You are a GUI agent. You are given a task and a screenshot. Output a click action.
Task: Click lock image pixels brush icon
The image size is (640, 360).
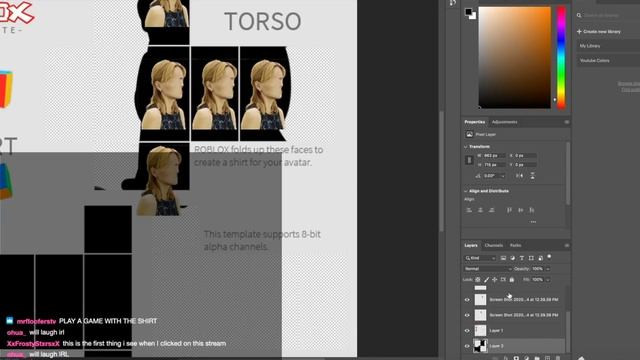point(486,280)
